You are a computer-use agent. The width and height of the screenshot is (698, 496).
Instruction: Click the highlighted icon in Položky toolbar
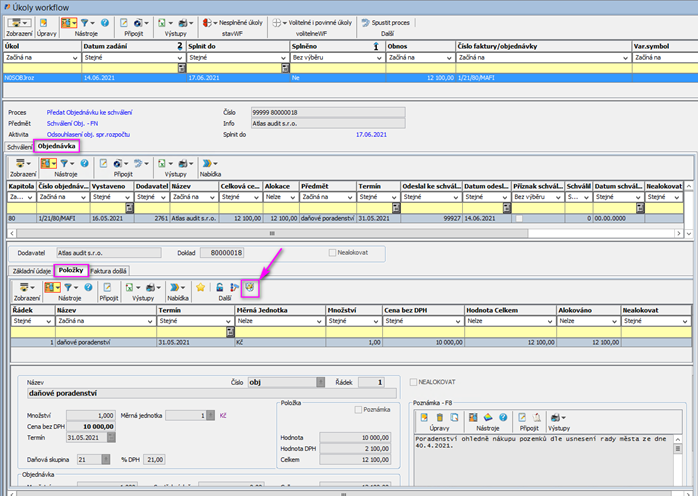(x=251, y=287)
